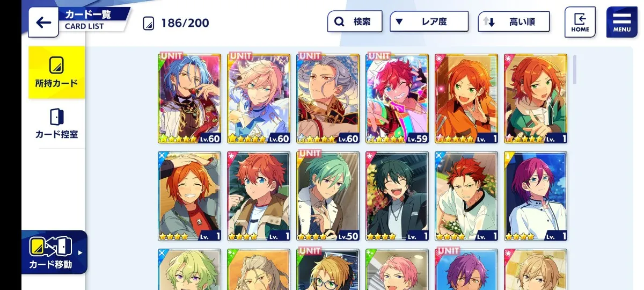Open the HOME icon button
Image resolution: width=644 pixels, height=290 pixels.
580,22
